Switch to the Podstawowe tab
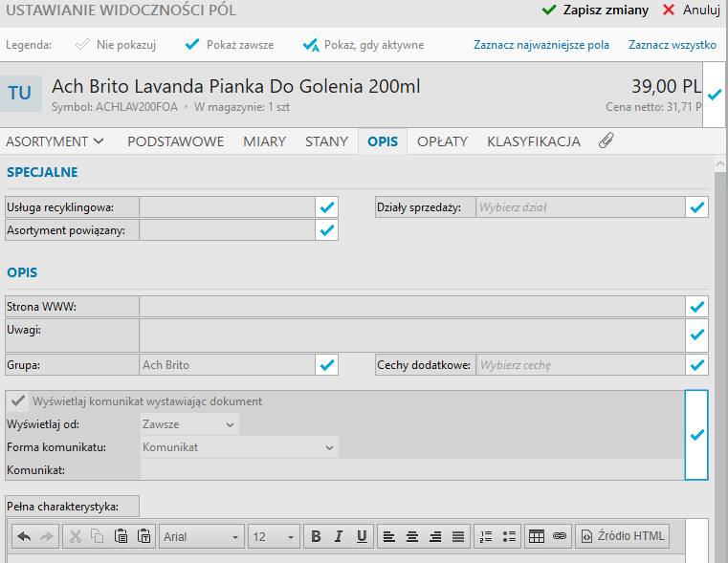728x563 pixels. [175, 141]
